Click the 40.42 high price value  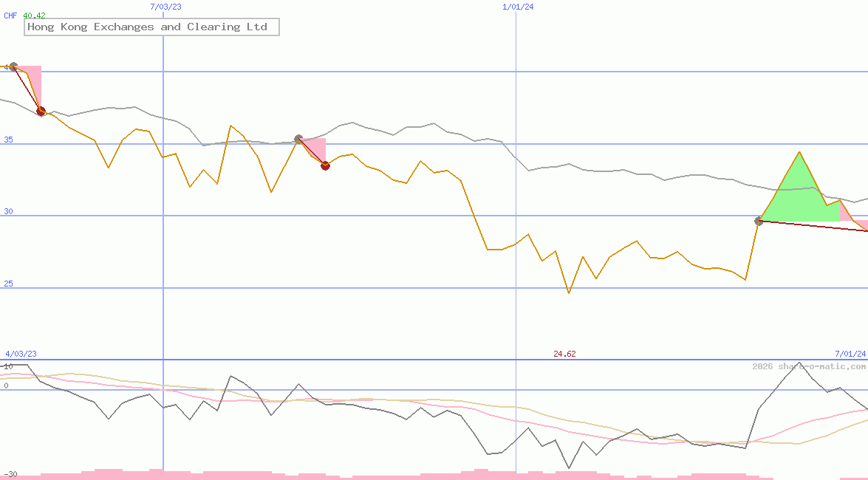(x=34, y=16)
